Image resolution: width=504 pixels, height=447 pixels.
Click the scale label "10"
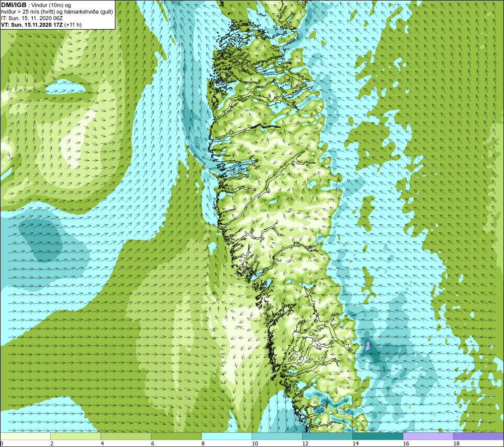255,444
